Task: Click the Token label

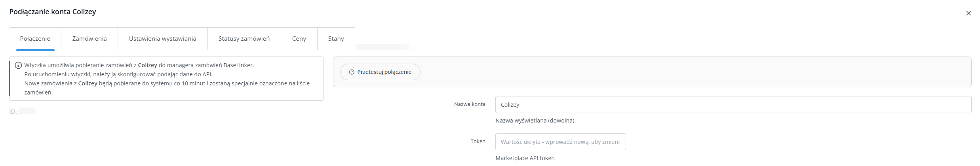Action: coord(478,141)
